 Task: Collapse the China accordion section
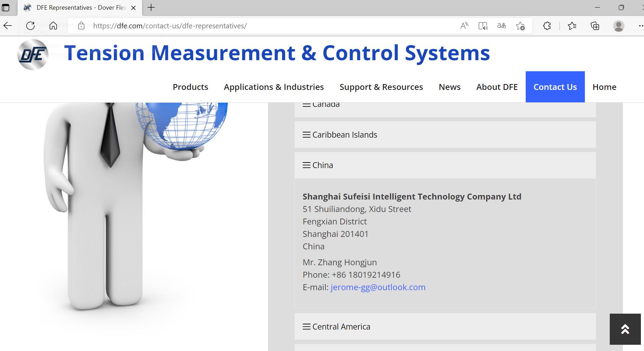click(445, 165)
